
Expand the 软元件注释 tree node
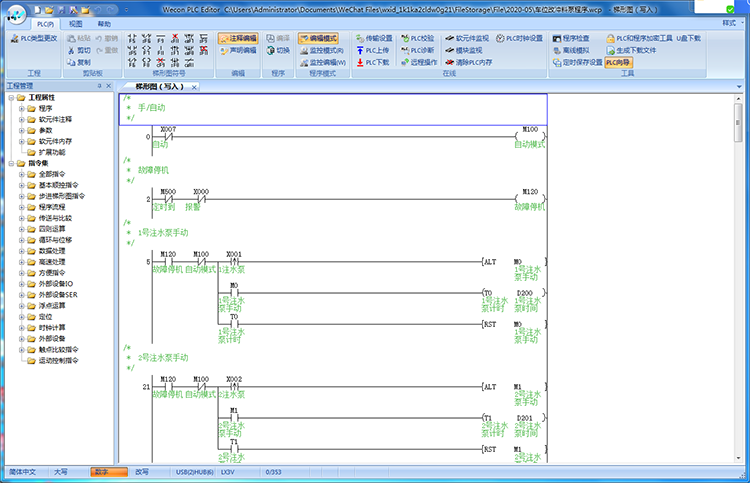(22, 120)
